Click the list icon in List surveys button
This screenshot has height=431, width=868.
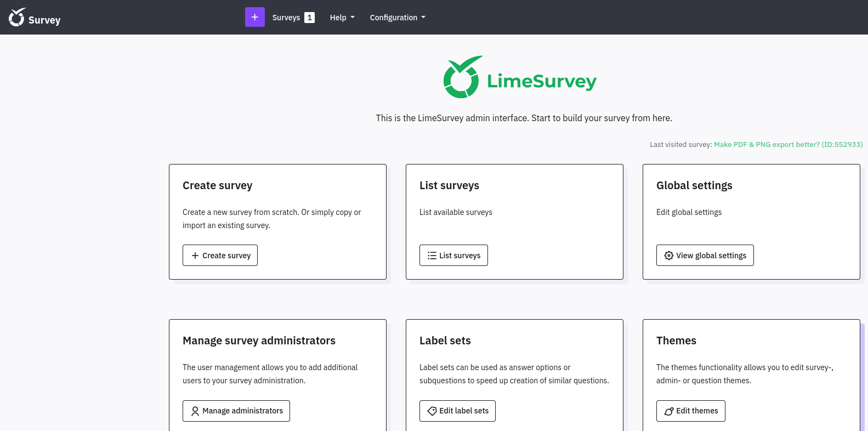click(x=432, y=256)
